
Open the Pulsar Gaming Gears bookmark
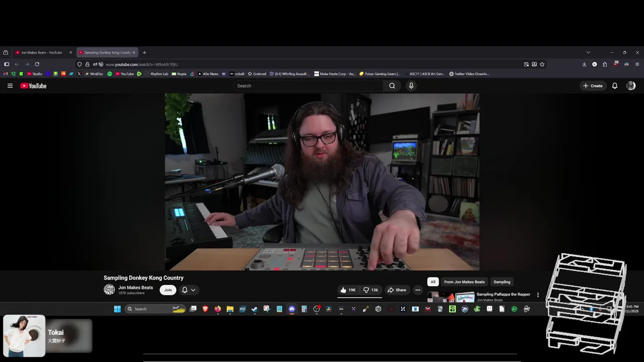pos(380,74)
